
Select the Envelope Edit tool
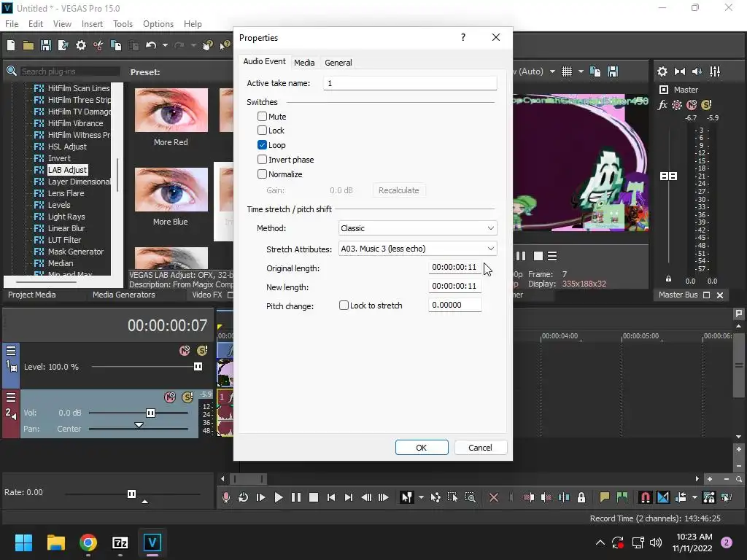436,497
